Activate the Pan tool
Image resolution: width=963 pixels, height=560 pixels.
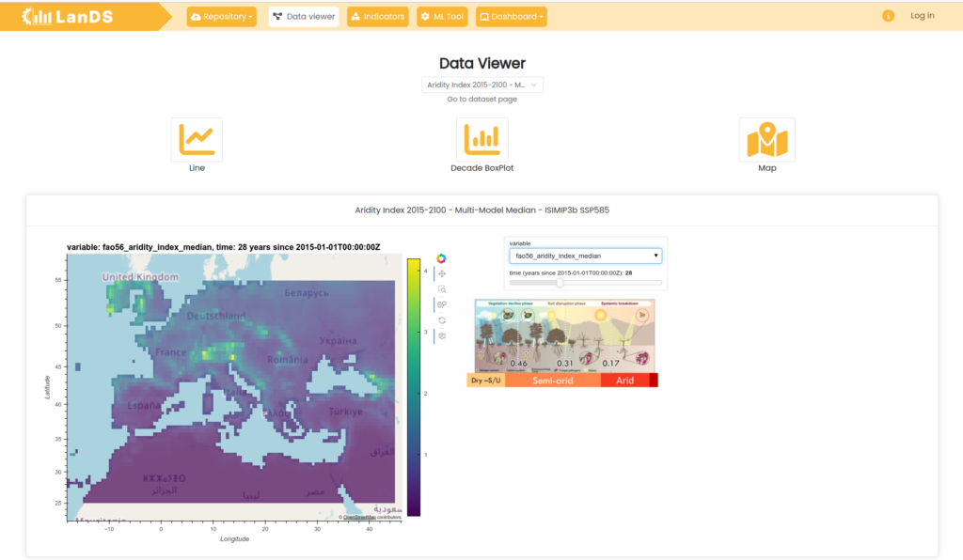[x=442, y=273]
